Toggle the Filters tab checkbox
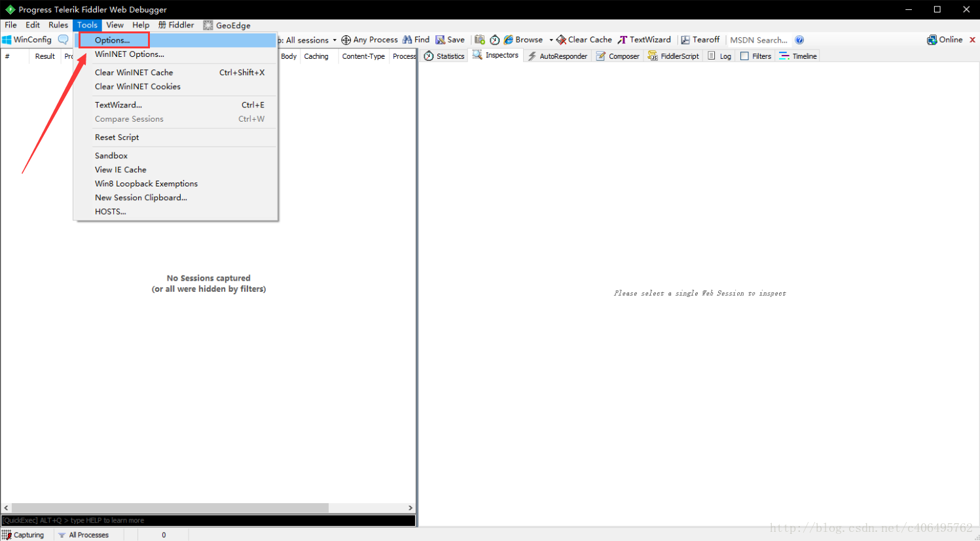The image size is (980, 541). click(744, 56)
